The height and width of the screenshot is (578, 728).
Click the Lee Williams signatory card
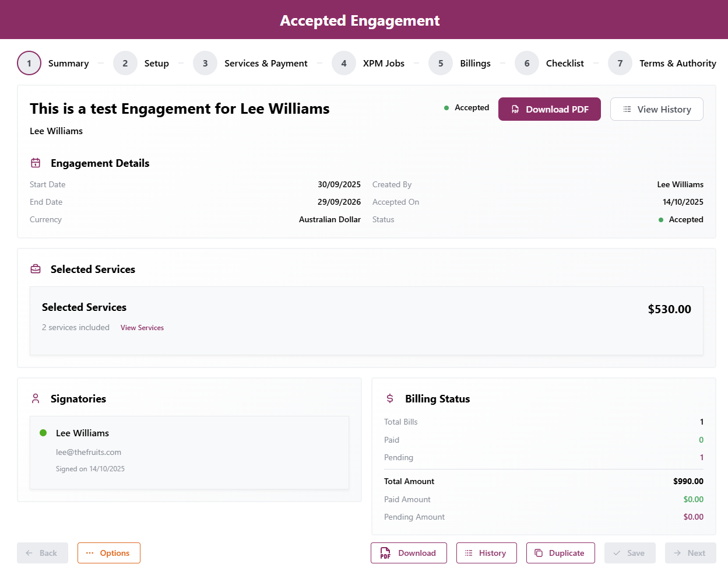point(189,452)
